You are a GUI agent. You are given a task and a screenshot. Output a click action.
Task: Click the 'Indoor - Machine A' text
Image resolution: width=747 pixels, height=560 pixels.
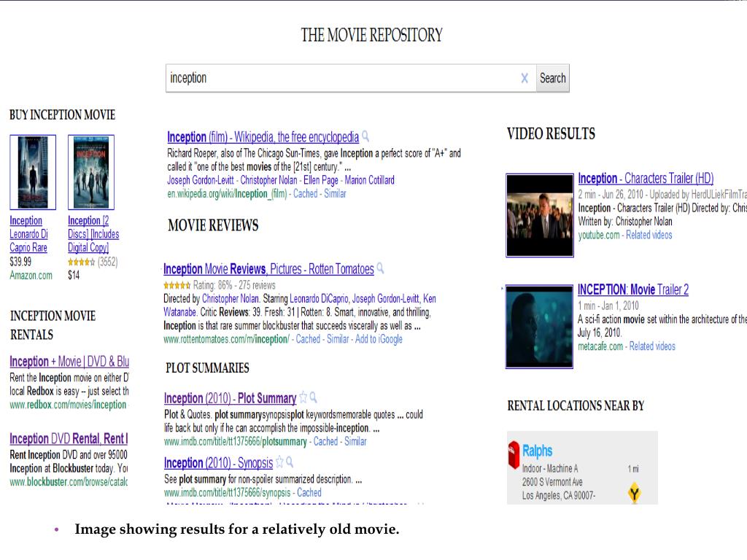point(550,469)
